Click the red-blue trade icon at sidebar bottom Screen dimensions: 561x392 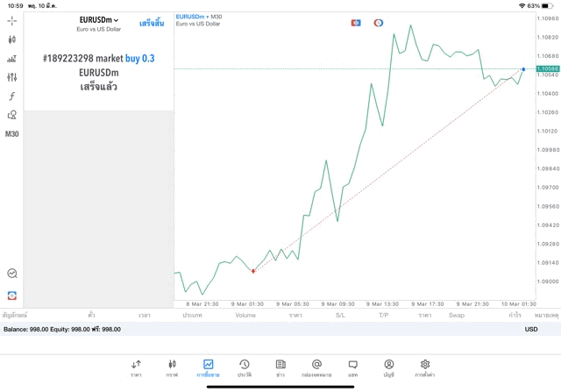tap(11, 296)
